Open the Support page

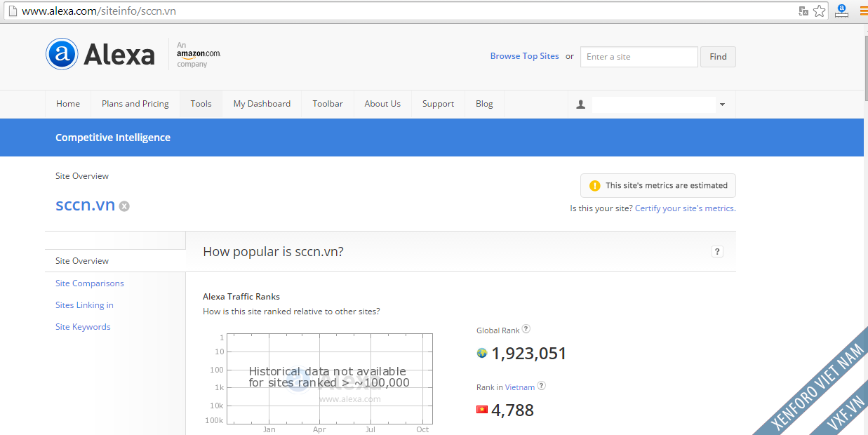tap(438, 104)
